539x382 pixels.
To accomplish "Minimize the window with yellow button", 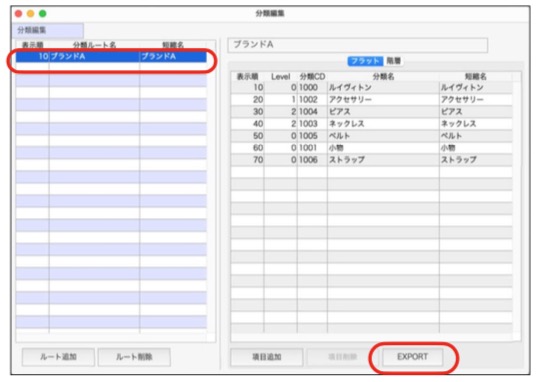I will (x=31, y=13).
